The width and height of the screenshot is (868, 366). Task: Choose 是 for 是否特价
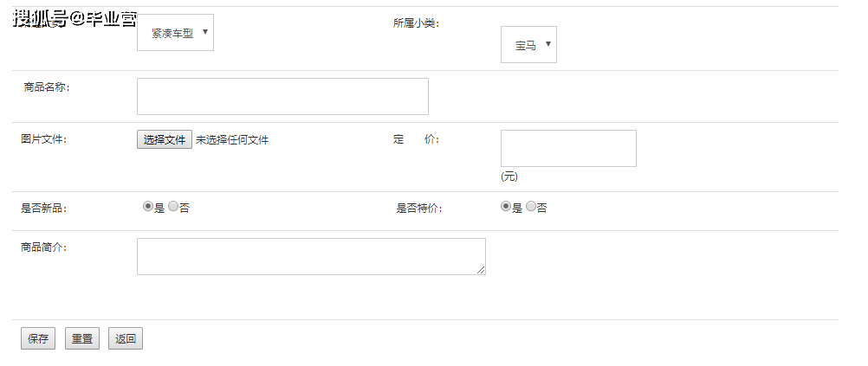pos(506,207)
